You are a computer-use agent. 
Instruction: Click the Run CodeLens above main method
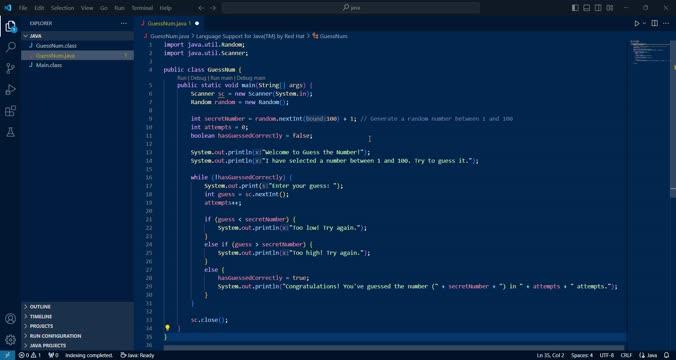[x=182, y=78]
